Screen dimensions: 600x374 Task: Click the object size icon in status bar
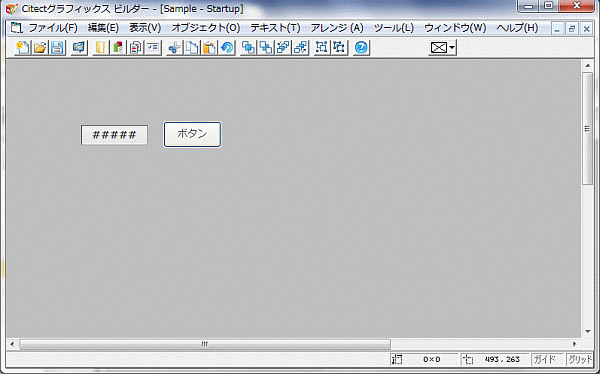pos(397,359)
